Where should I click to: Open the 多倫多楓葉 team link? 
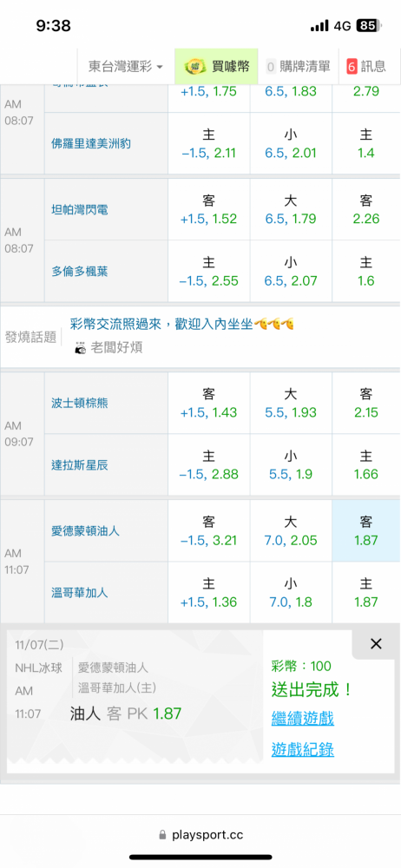click(x=79, y=271)
